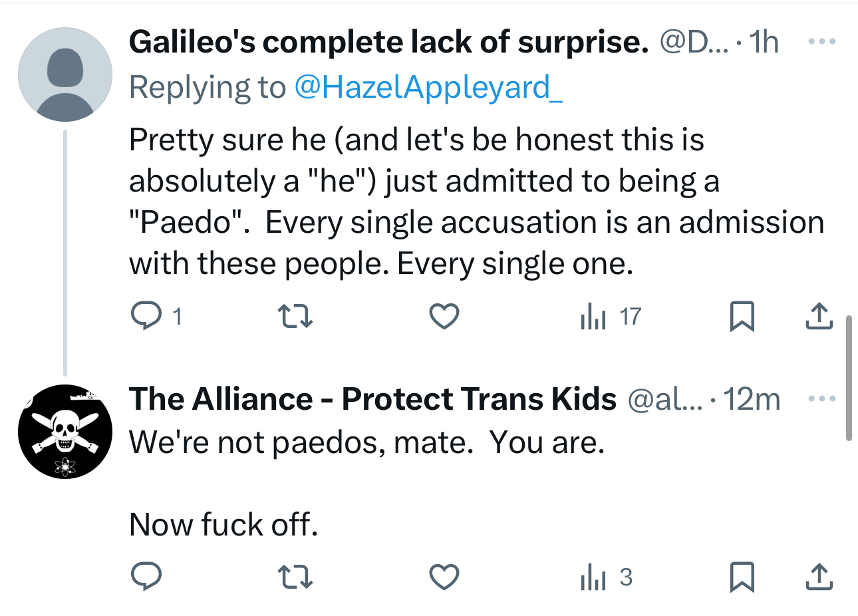This screenshot has height=616, width=858.
Task: Bookmark The Alliance's reply tweet
Action: tap(742, 577)
